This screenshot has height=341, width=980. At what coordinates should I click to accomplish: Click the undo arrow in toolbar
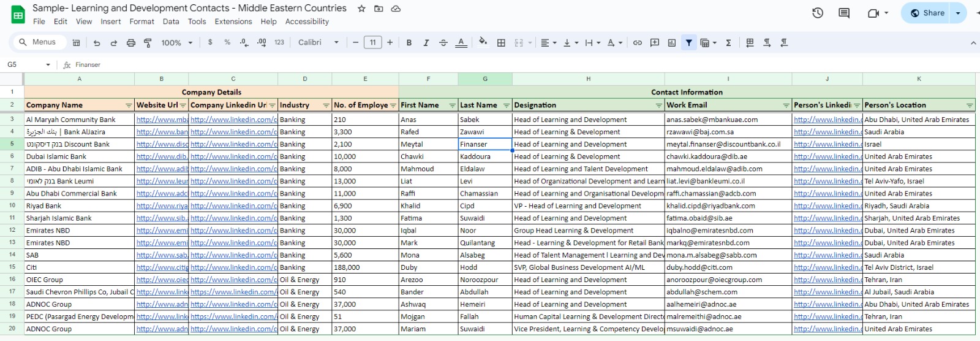coord(97,42)
